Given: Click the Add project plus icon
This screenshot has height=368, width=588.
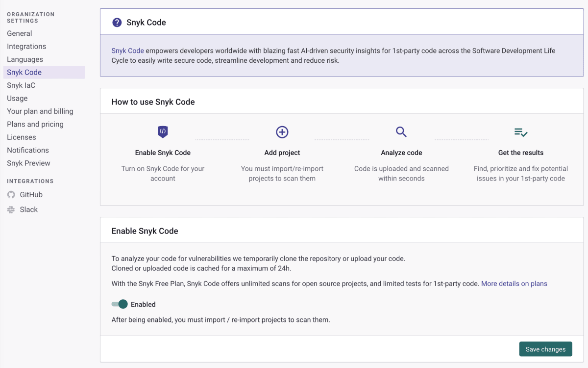Looking at the screenshot, I should tap(282, 131).
